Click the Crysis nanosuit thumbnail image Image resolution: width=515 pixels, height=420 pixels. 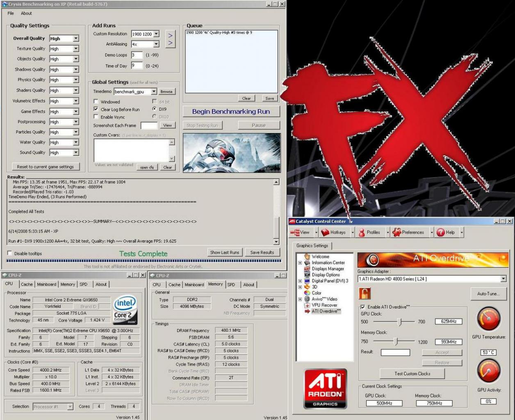point(232,152)
